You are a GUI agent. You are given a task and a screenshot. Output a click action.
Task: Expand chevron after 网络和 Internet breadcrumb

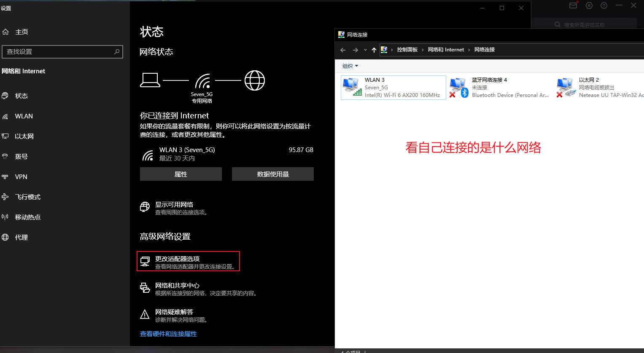click(469, 50)
